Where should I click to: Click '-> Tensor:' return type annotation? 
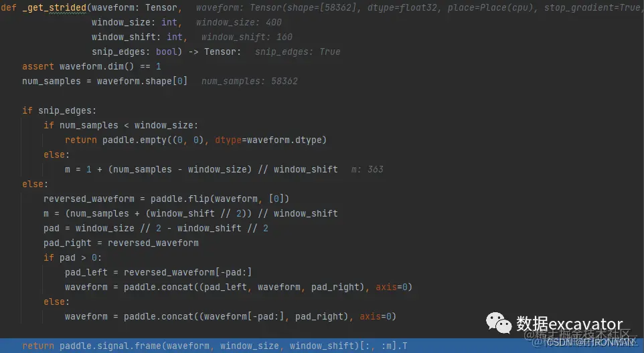click(x=214, y=52)
